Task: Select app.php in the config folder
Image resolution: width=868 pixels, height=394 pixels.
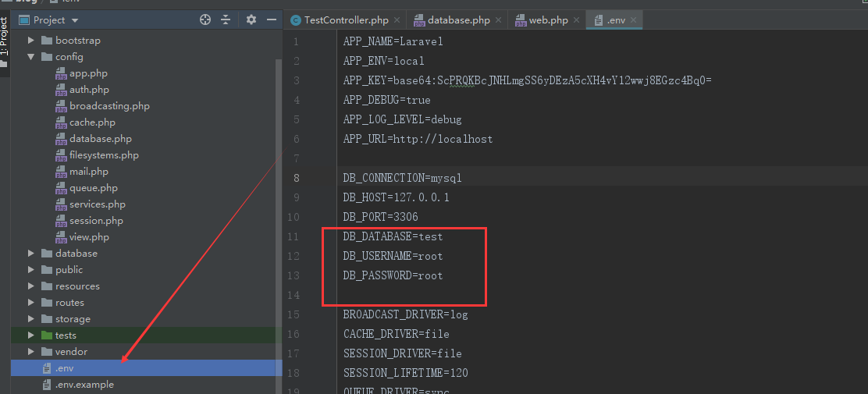Action: click(x=88, y=73)
